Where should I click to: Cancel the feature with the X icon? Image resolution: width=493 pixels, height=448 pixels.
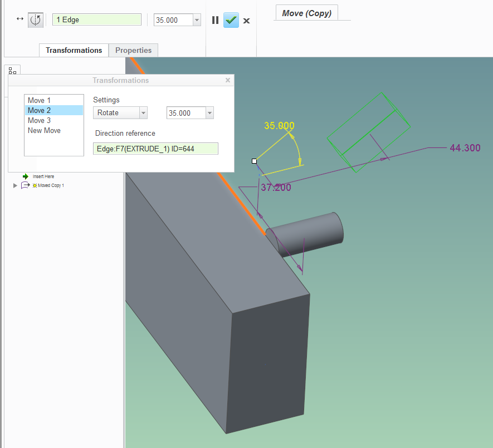[x=246, y=21]
